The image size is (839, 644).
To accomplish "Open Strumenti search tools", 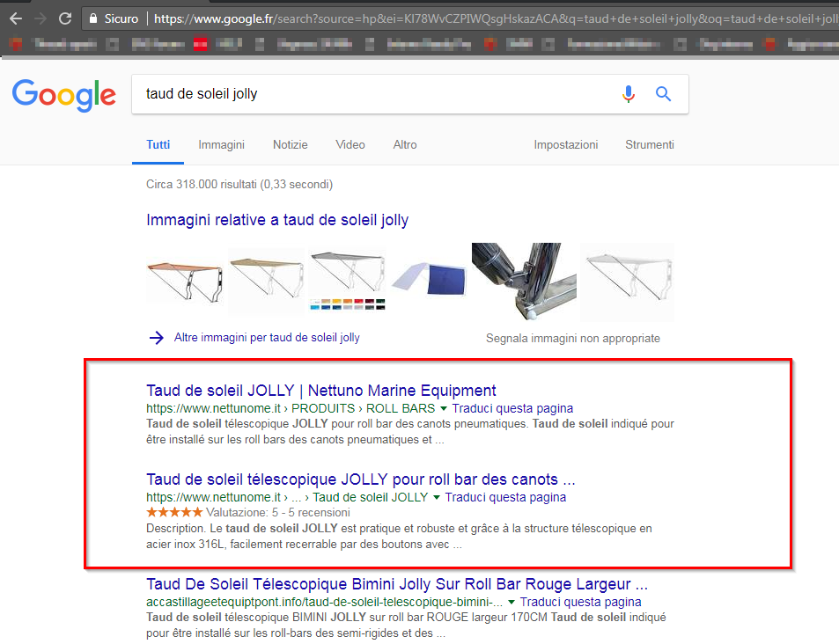I will coord(650,145).
